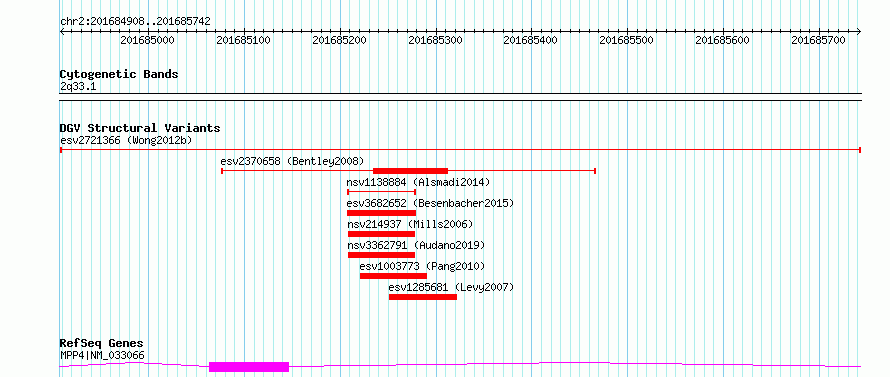890x377 pixels.
Task: Select the esv1285681 (Levy2007) label
Action: point(451,287)
